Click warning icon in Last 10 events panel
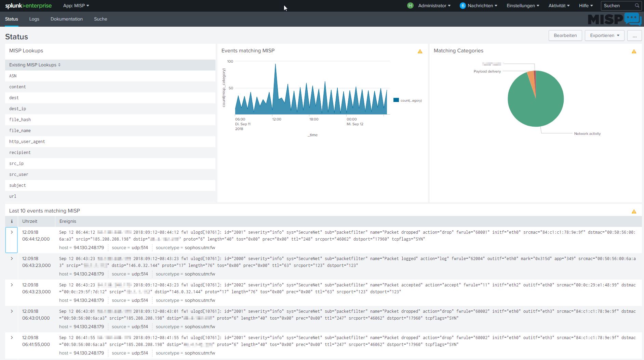 coord(634,211)
